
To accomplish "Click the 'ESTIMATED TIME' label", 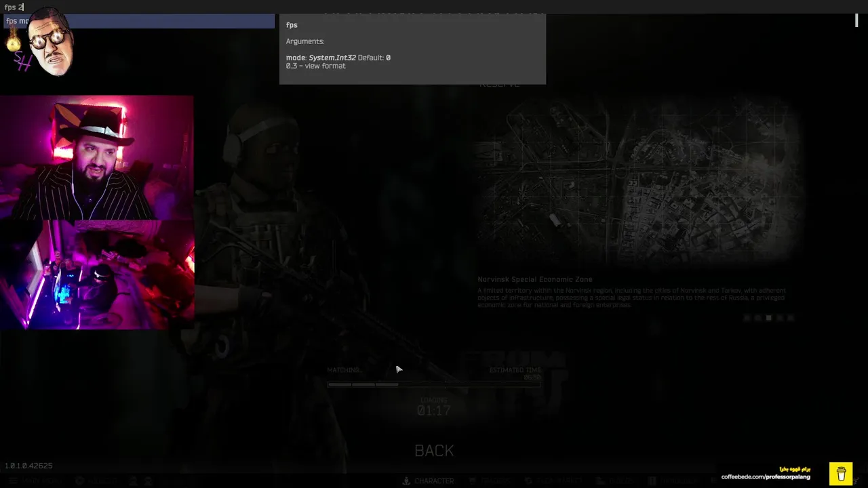I will pos(515,370).
